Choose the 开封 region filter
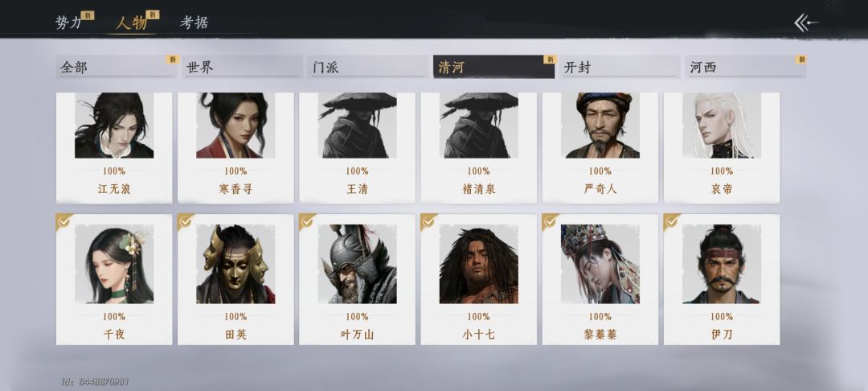This screenshot has height=391, width=868. point(620,67)
